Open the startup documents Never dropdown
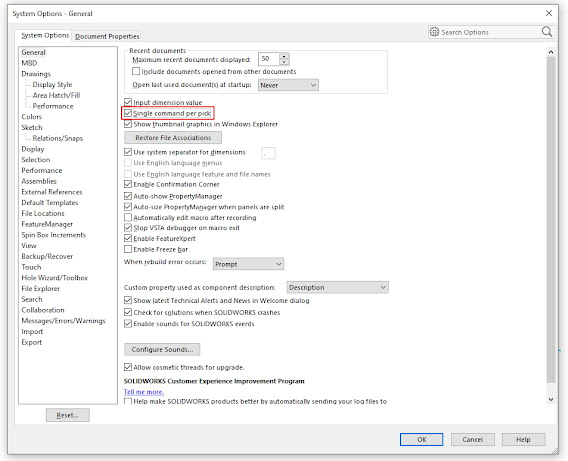The width and height of the screenshot is (568, 461). coord(288,85)
